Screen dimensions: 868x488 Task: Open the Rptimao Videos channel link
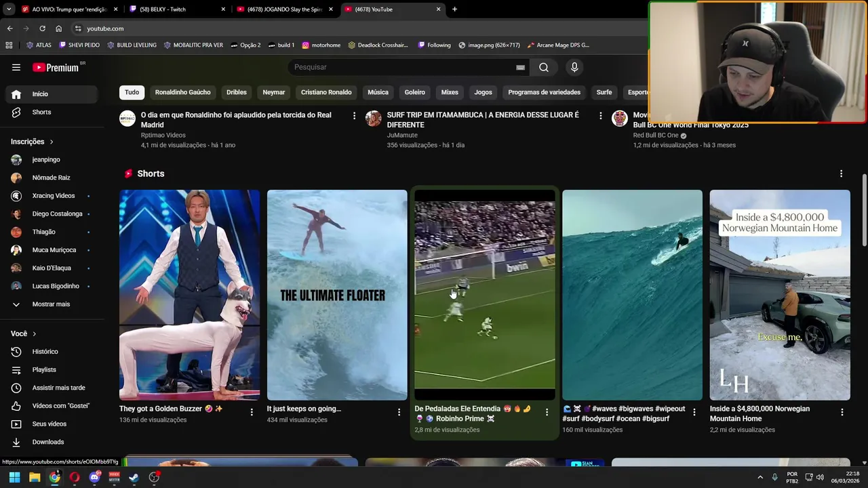[163, 135]
